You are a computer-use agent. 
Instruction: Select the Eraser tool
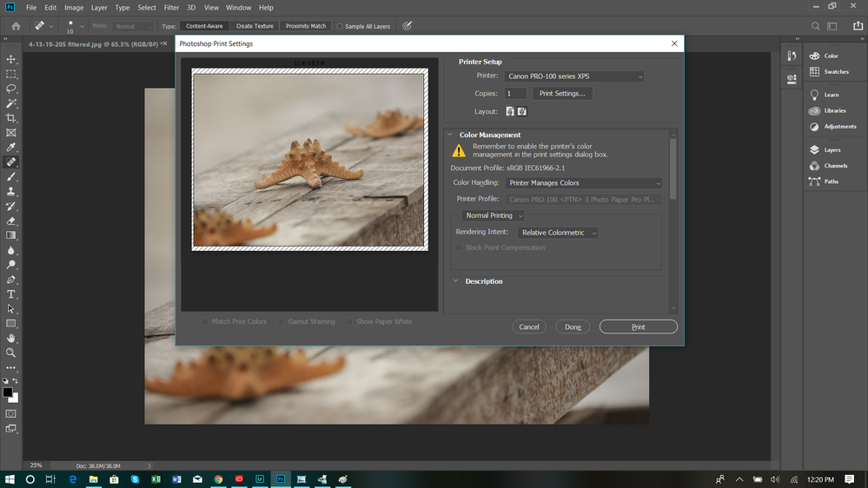coord(11,221)
